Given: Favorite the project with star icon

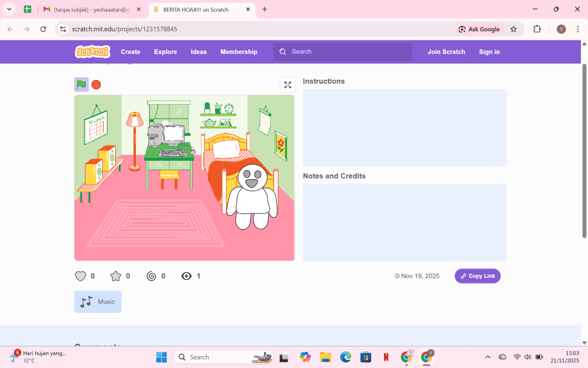Looking at the screenshot, I should tap(116, 276).
